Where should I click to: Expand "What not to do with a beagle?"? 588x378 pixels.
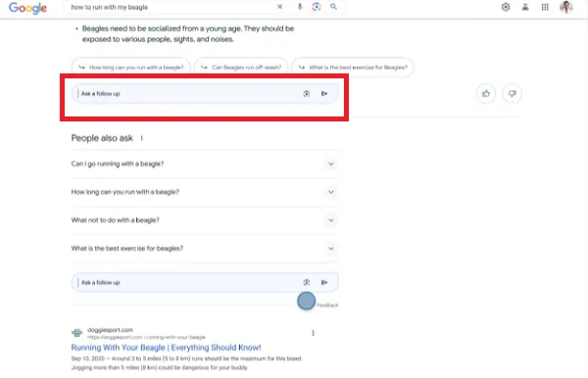pos(205,220)
